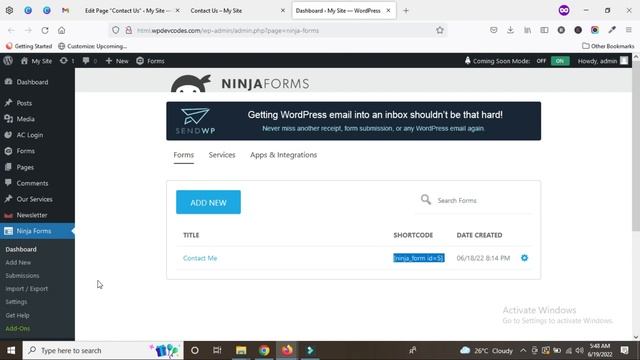Open the eyedropper toolbar extension
Screen dimensions: 640x360
tap(612, 30)
